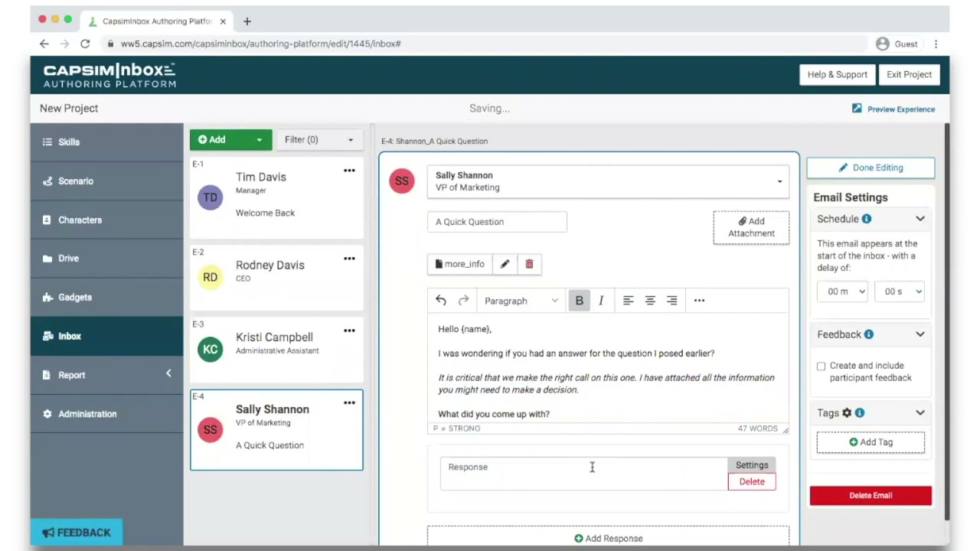Click Add Tag button
The width and height of the screenshot is (980, 551).
point(871,442)
